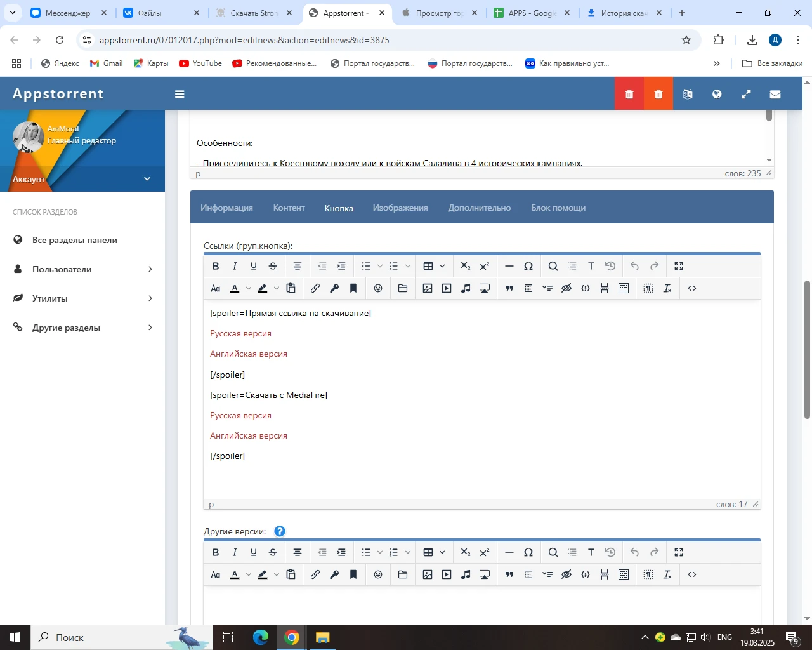Click the red trash icon in header
The height and width of the screenshot is (650, 812).
629,94
